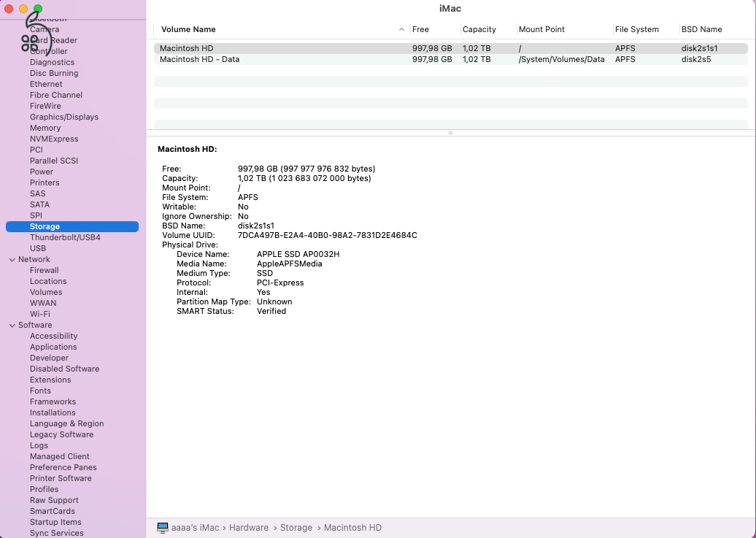The width and height of the screenshot is (756, 538).
Task: Sort volumes by the BSD Name column header
Action: pos(701,29)
